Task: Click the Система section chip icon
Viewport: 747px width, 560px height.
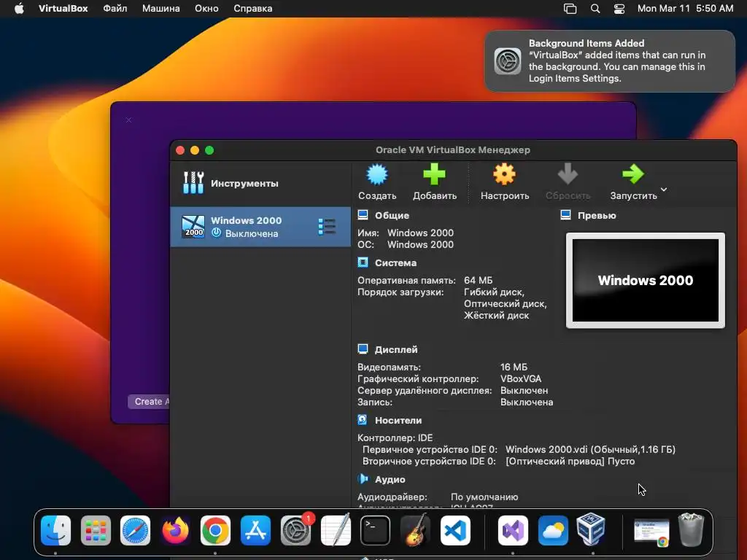Action: click(x=363, y=262)
